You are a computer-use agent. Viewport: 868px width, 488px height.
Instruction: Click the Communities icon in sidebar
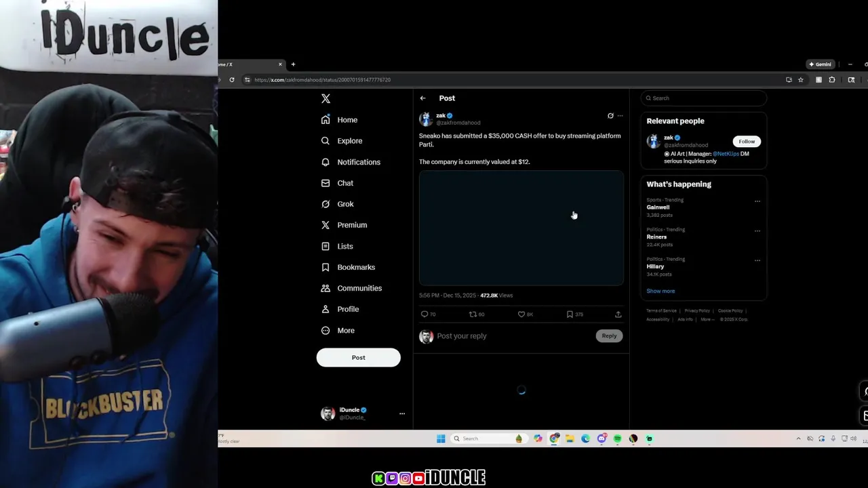[x=325, y=288]
